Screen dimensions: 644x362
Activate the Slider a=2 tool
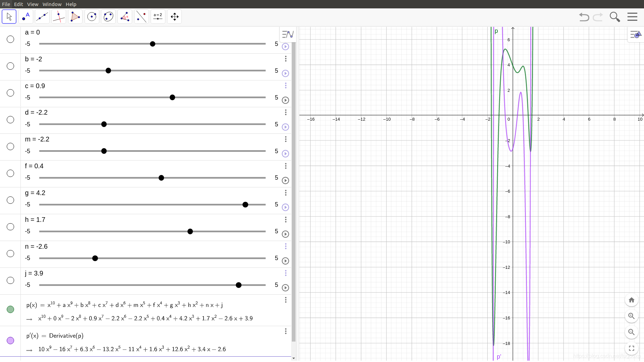click(158, 17)
